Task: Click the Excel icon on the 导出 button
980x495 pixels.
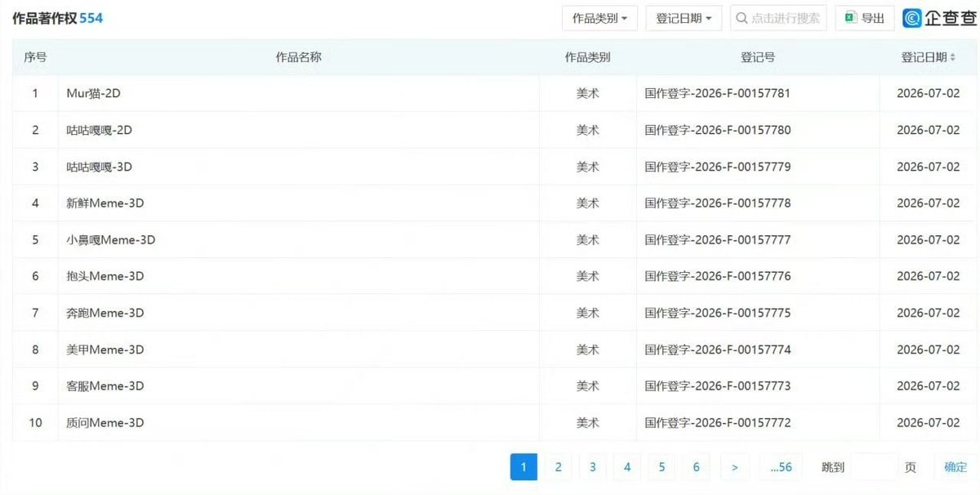Action: click(850, 18)
